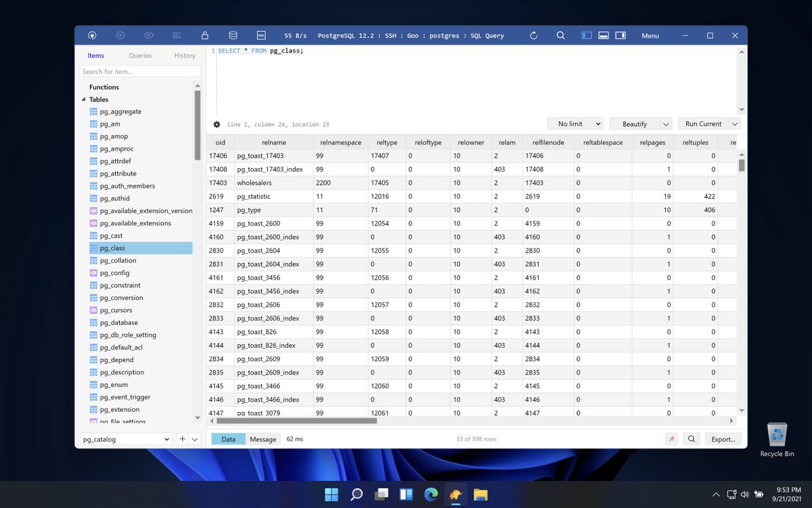Viewport: 812px width, 508px height.
Task: Toggle the left sidebar panel
Action: 587,35
